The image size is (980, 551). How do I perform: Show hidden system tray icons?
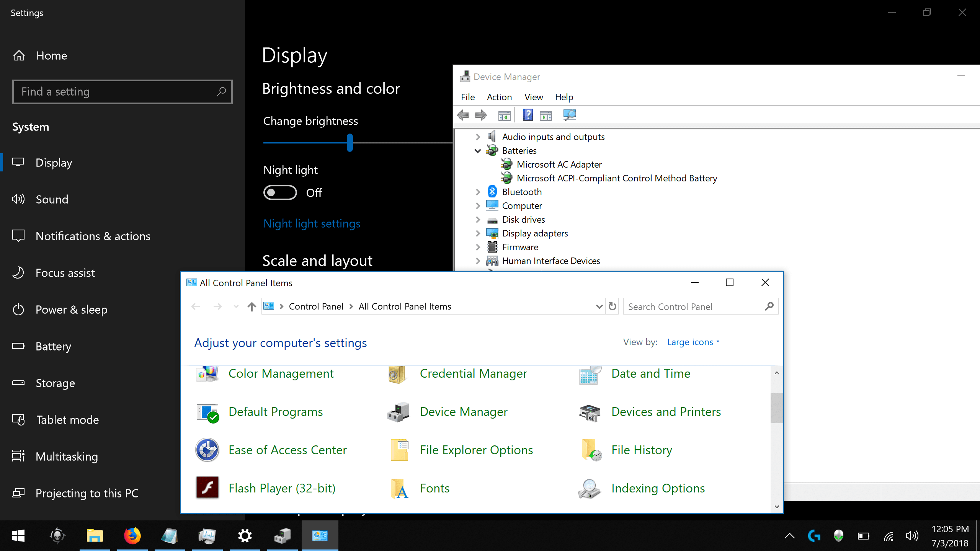(x=789, y=536)
